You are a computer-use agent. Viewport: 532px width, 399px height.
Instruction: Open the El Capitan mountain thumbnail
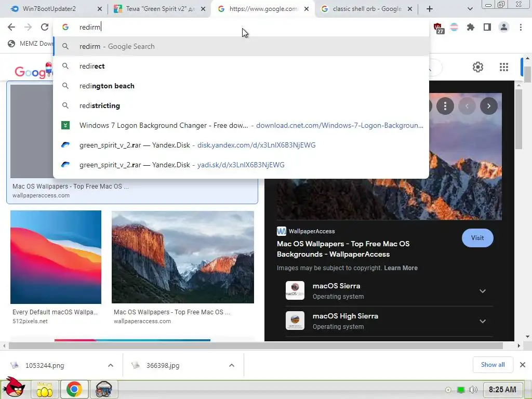click(182, 257)
